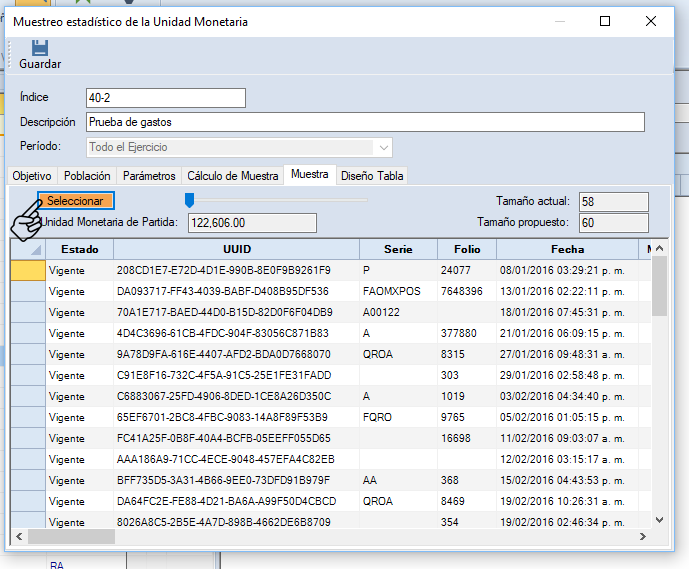689x569 pixels.
Task: Maximize the Muestreo estadístico window
Action: point(605,21)
